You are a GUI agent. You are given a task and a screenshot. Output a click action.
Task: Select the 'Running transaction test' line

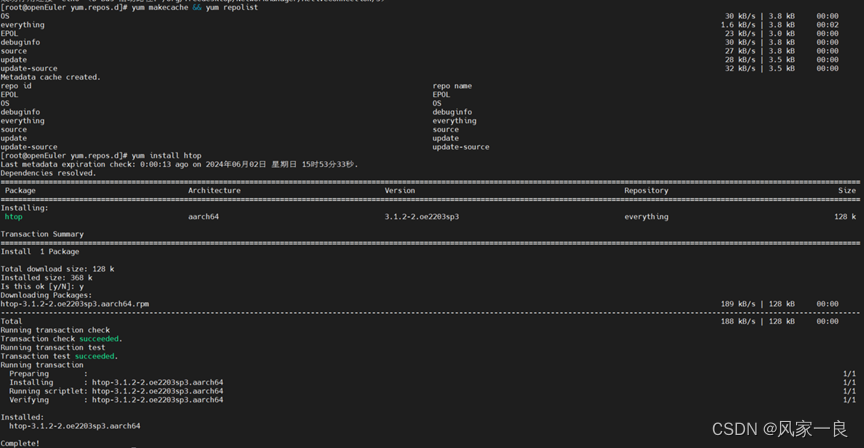tap(53, 348)
